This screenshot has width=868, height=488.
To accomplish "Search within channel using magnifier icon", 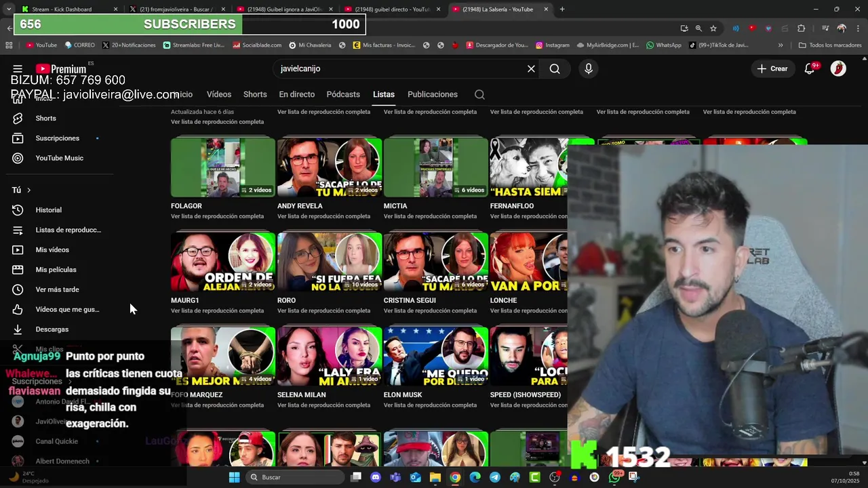I will coord(479,94).
